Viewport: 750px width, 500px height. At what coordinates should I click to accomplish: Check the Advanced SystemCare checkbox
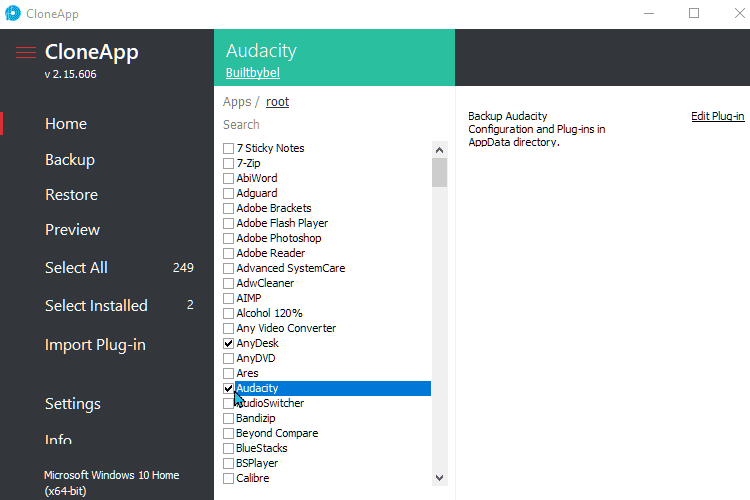click(x=229, y=268)
